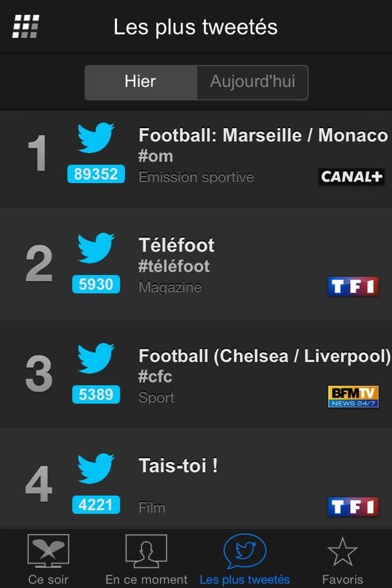
Task: Go to the Favoris tab
Action: [x=342, y=559]
